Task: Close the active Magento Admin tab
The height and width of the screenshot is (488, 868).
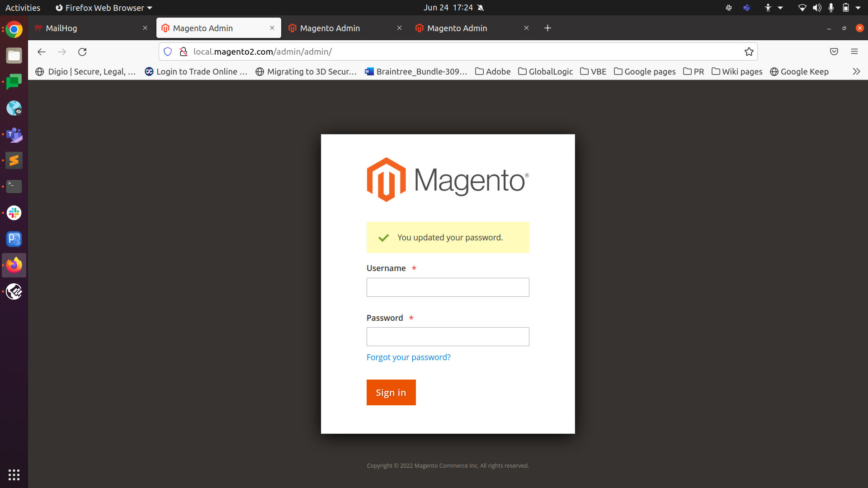Action: click(272, 28)
